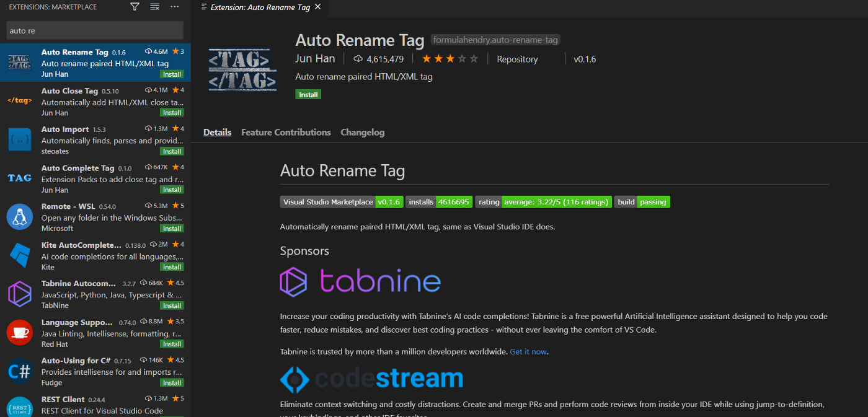Screen dimensions: 868x417
Task: Open the Changelog tab
Action: tap(362, 133)
